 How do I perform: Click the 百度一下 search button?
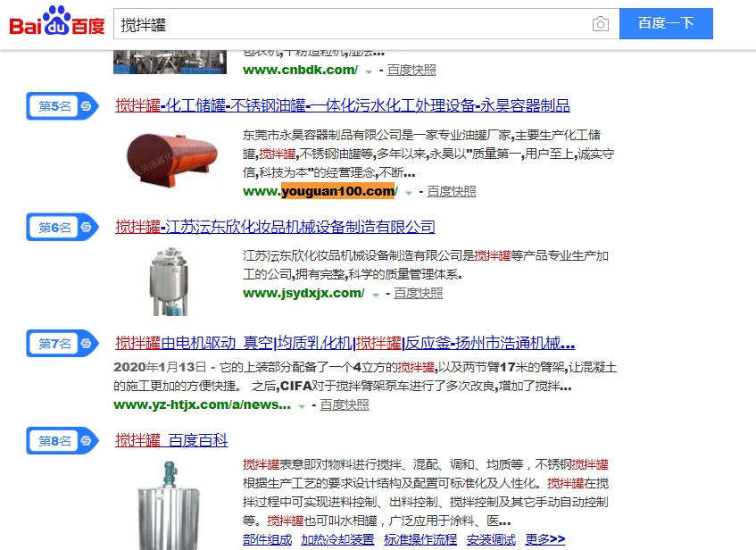(x=666, y=23)
